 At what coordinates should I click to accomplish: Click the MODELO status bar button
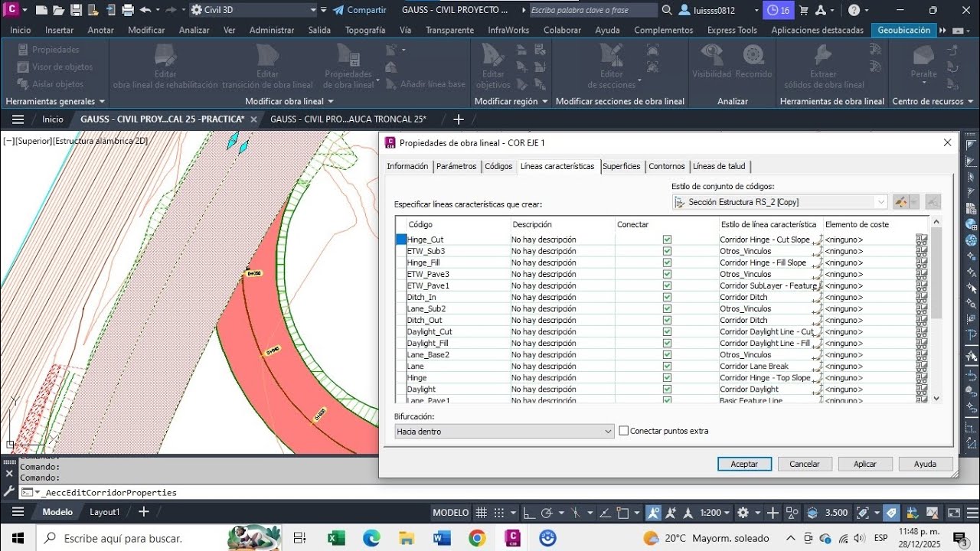(450, 513)
